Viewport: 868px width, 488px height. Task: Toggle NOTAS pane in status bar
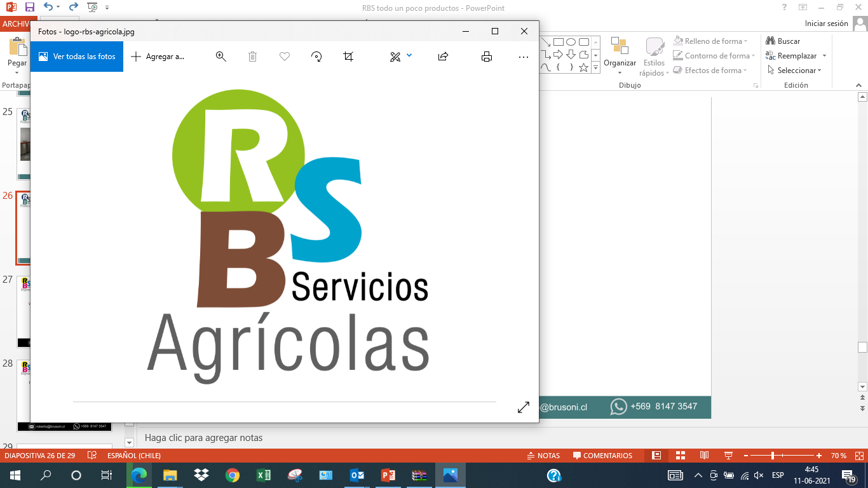point(544,456)
